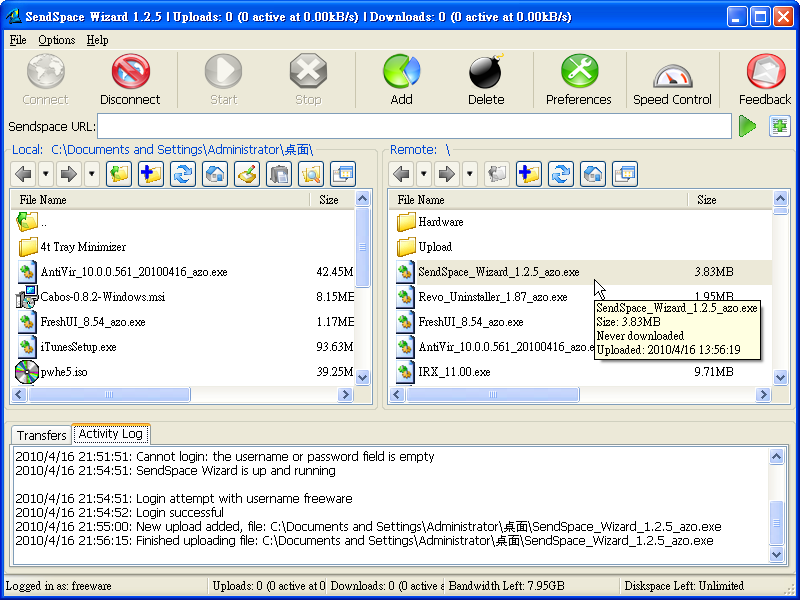
Task: Select FreshUI_8.54_azo.exe in Remote list
Action: [x=492, y=322]
